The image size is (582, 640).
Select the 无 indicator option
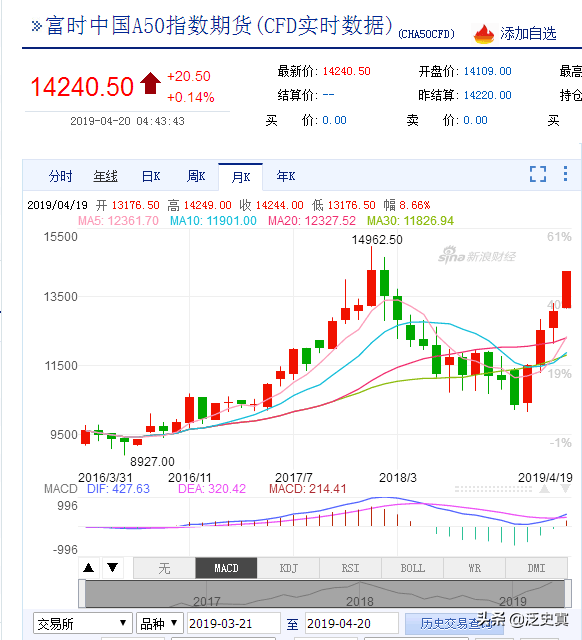[x=164, y=568]
